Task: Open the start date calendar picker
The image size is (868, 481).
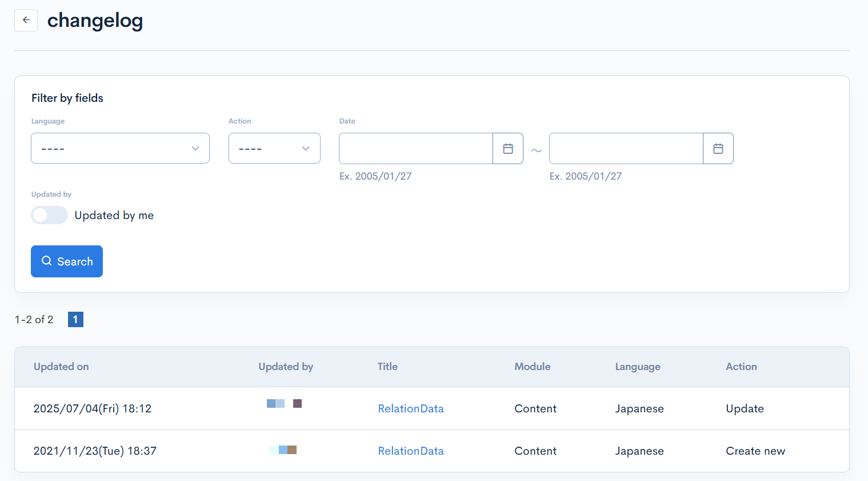Action: click(507, 149)
